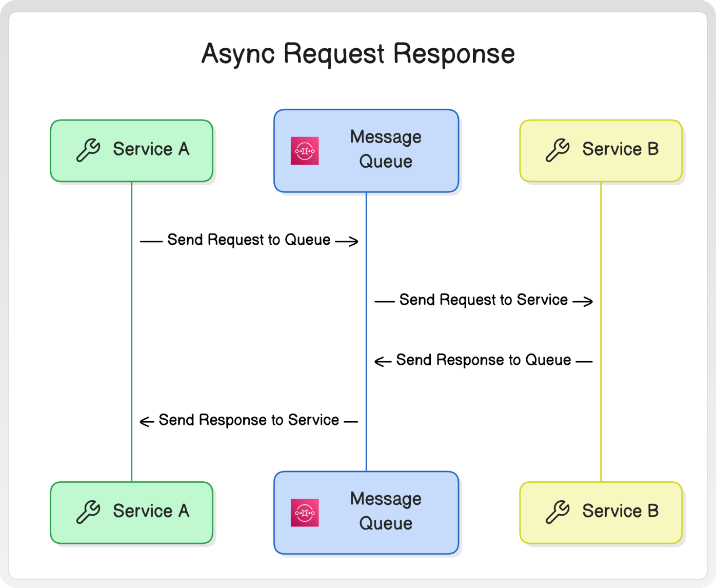Click the "Service A" text in the bottom box
The image size is (716, 588).
coord(151,511)
